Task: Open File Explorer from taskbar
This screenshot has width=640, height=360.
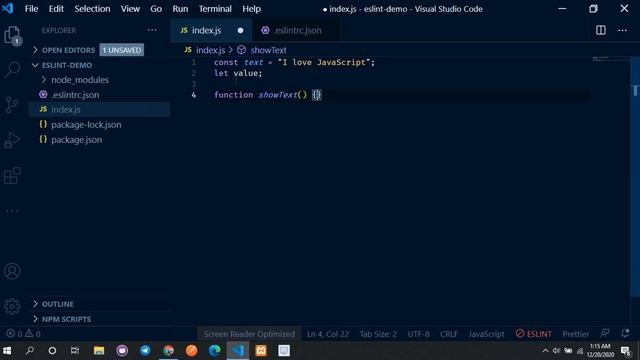Action: (99, 351)
